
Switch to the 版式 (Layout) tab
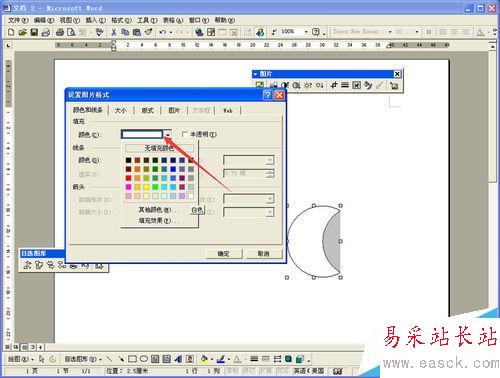(x=147, y=110)
